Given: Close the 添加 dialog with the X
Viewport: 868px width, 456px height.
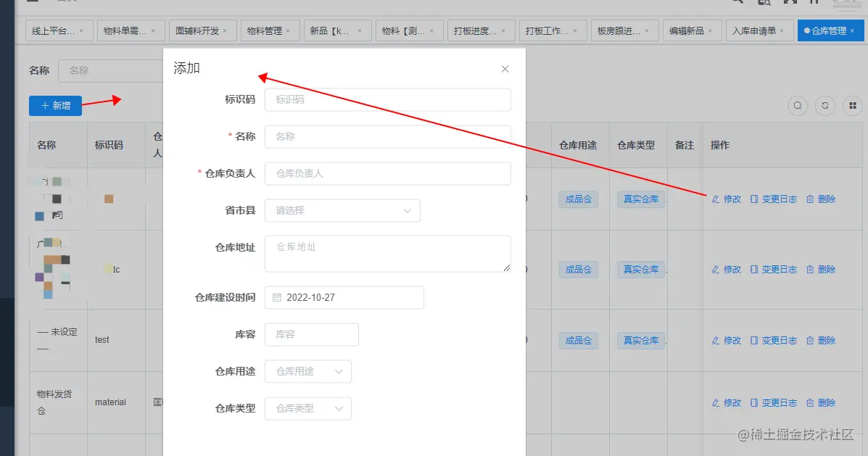Looking at the screenshot, I should (505, 69).
